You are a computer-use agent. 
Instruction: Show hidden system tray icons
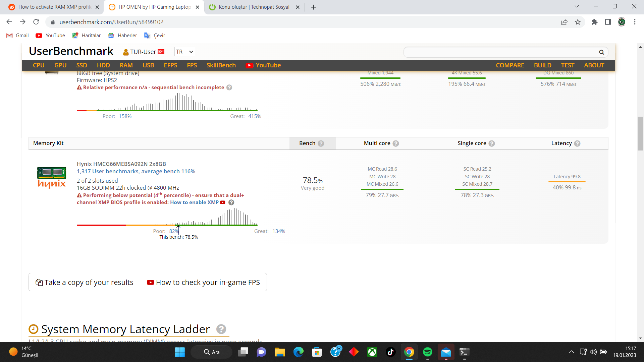pyautogui.click(x=571, y=352)
